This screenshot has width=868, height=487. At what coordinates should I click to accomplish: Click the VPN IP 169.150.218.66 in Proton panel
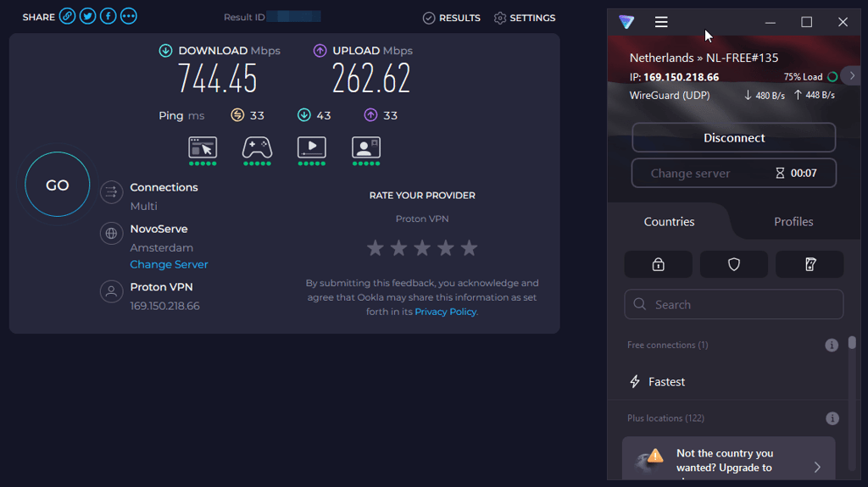click(x=681, y=77)
